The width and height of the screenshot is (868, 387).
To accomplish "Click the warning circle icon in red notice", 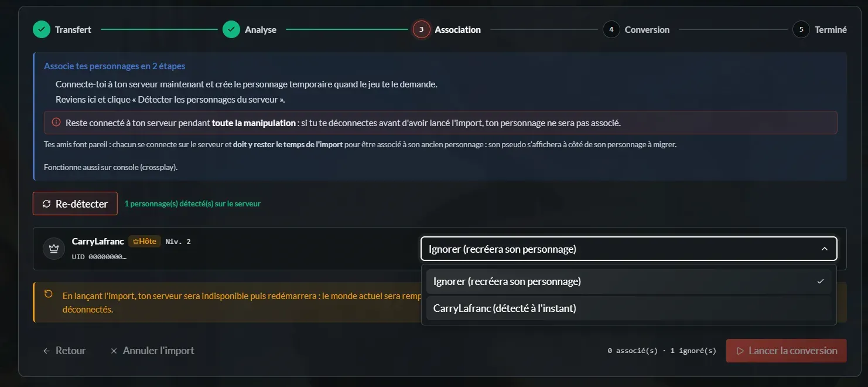I will click(56, 123).
